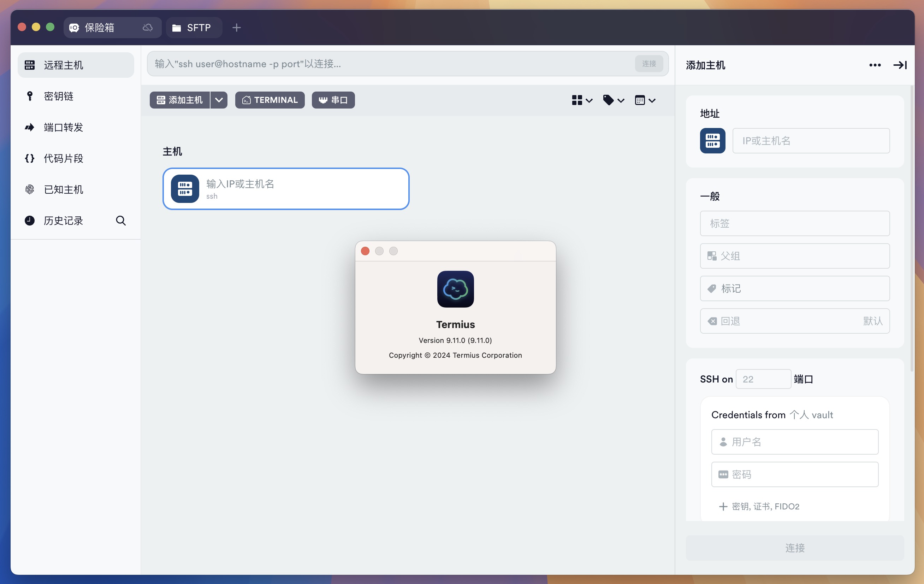Select the 串口 serial tab
The image size is (924, 584).
[x=334, y=100]
